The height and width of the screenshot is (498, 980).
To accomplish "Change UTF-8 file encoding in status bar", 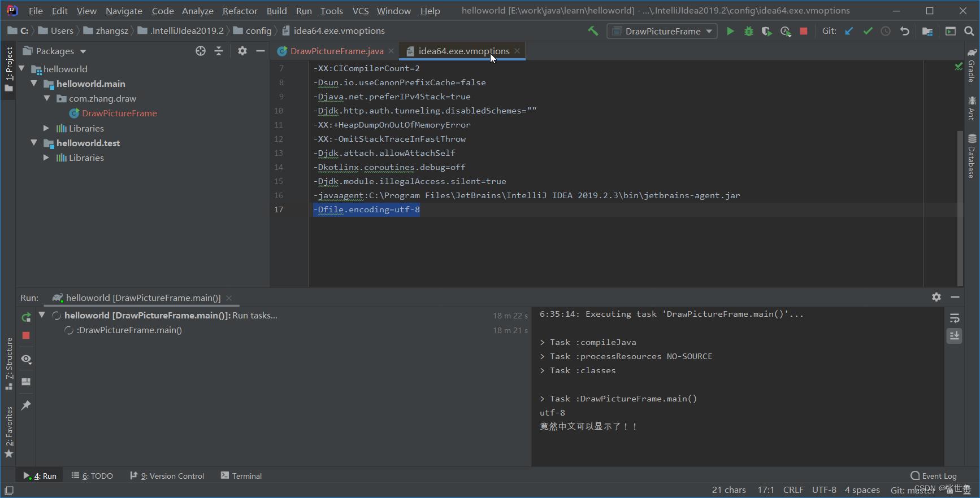I will [x=824, y=490].
